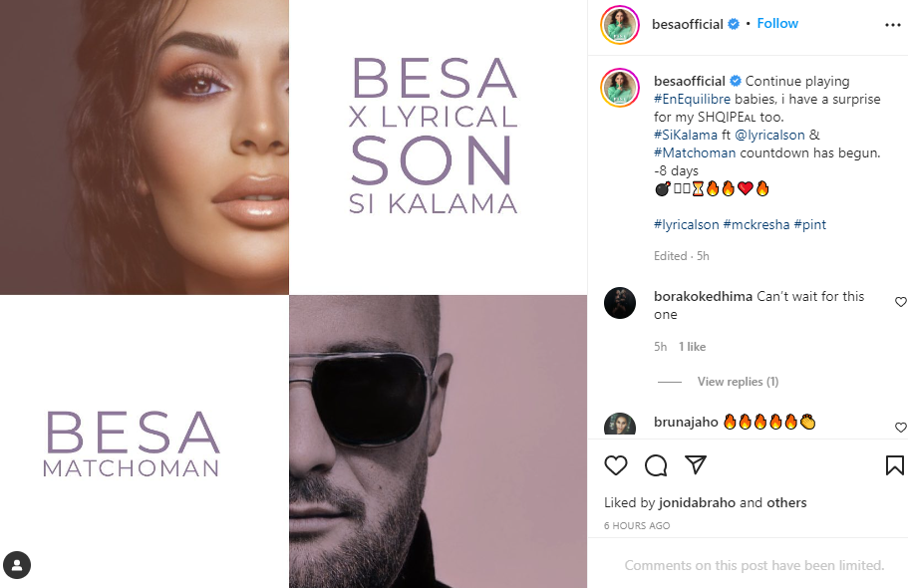Image resolution: width=908 pixels, height=588 pixels.
Task: Open besaofficial profile picture in header
Action: 620,24
